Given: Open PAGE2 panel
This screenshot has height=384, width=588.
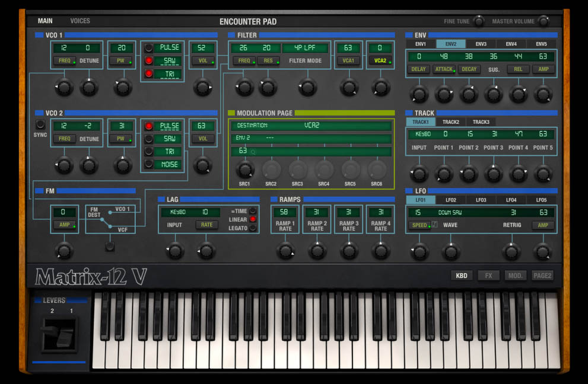Looking at the screenshot, I should (x=542, y=276).
